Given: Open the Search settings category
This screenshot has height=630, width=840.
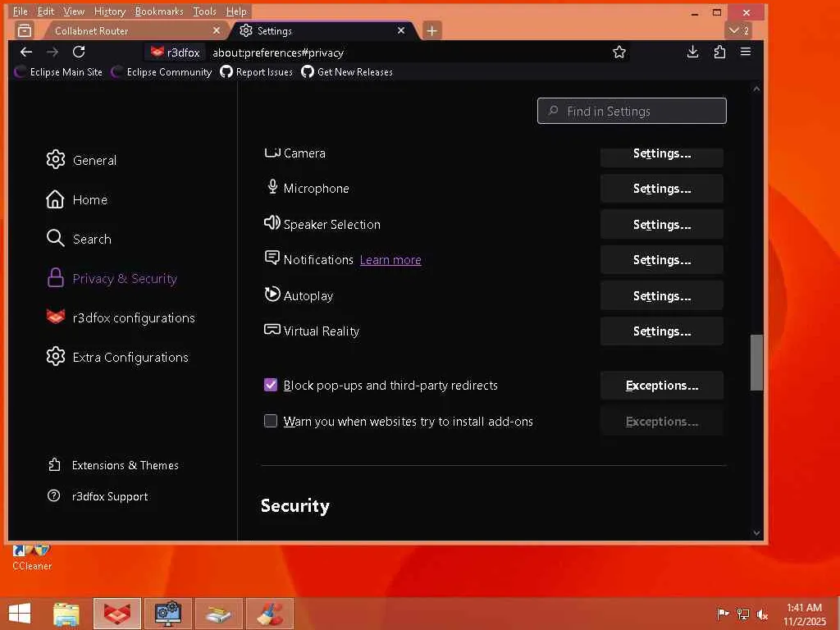Looking at the screenshot, I should [x=79, y=239].
